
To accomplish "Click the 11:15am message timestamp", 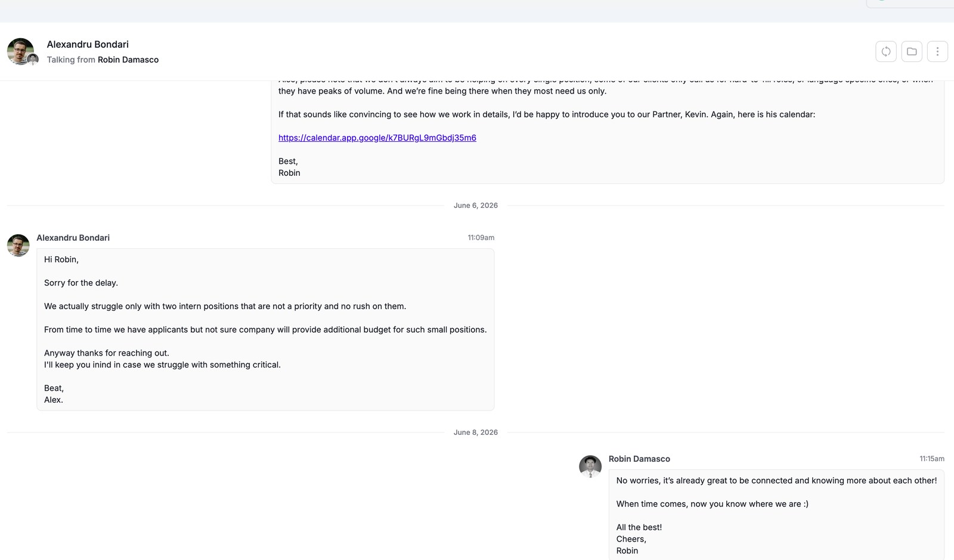I will [931, 459].
